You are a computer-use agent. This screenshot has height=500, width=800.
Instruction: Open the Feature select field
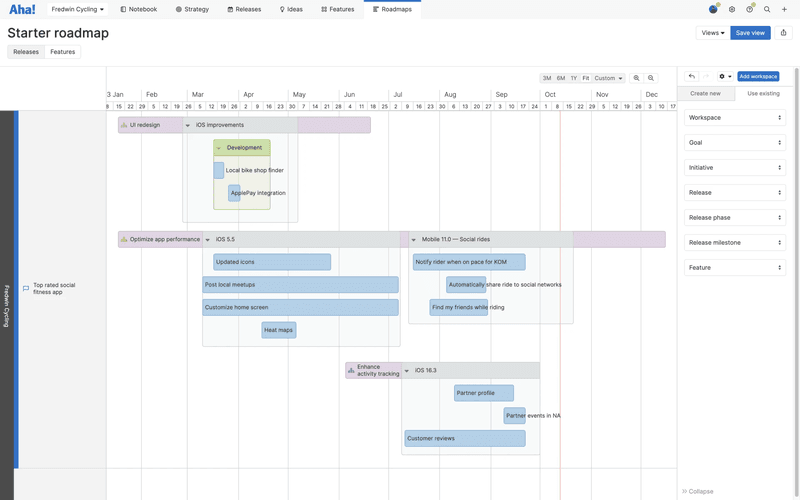pyautogui.click(x=735, y=268)
